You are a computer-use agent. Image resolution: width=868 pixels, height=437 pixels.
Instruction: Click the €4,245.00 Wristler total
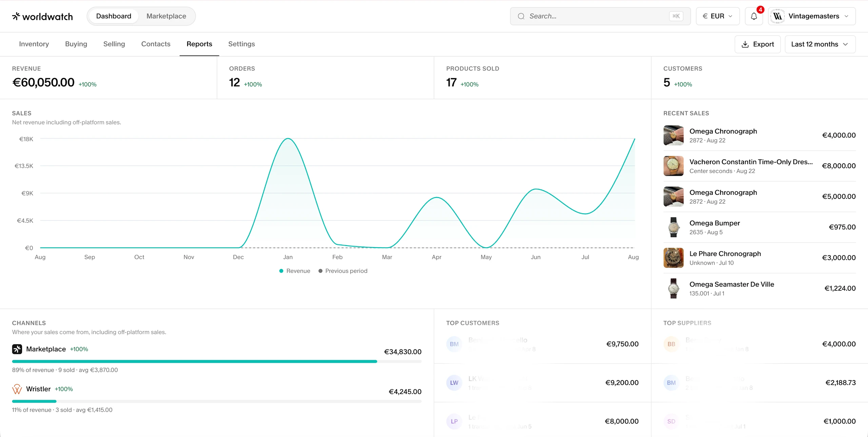[405, 392]
